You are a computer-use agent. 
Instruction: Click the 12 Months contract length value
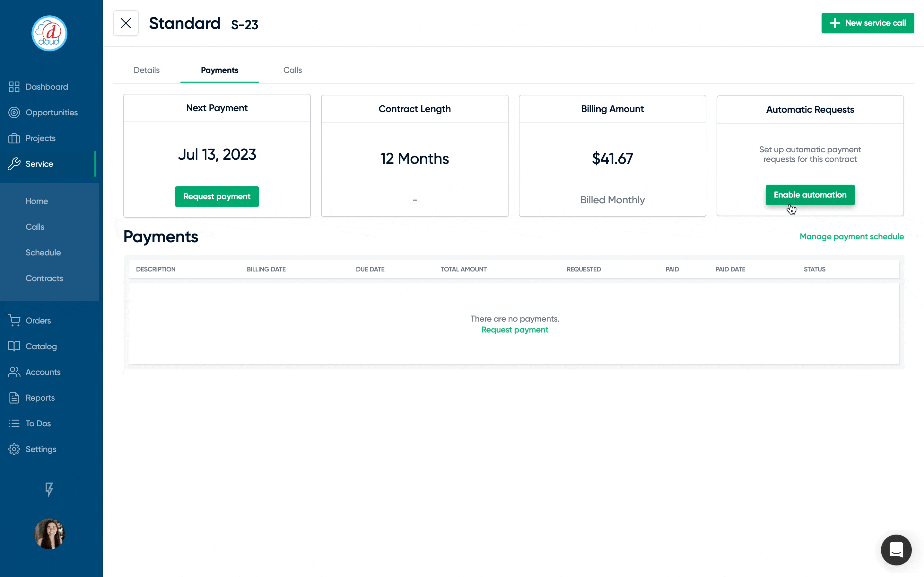414,158
